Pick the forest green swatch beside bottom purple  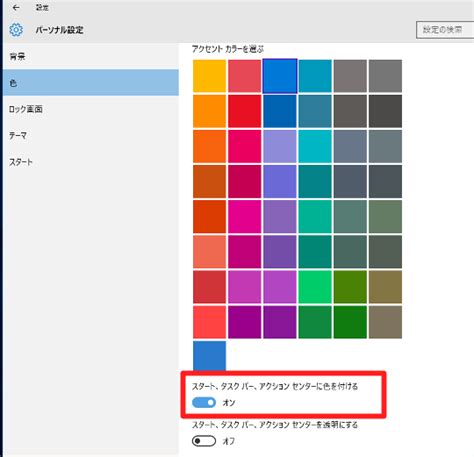(x=315, y=322)
